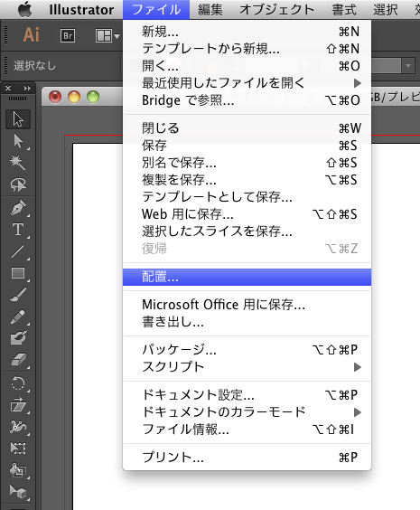Image resolution: width=420 pixels, height=510 pixels.
Task: Select the Paintbrush tool
Action: pos(18,295)
